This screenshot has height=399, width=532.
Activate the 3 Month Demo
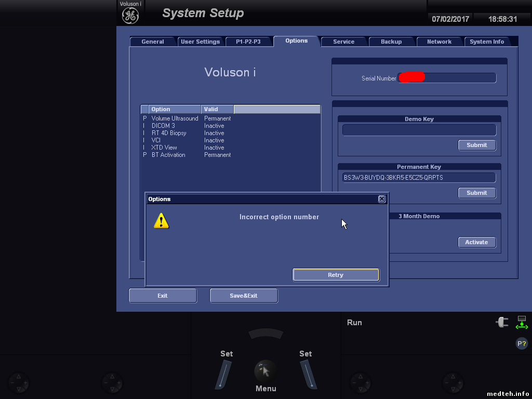(476, 242)
